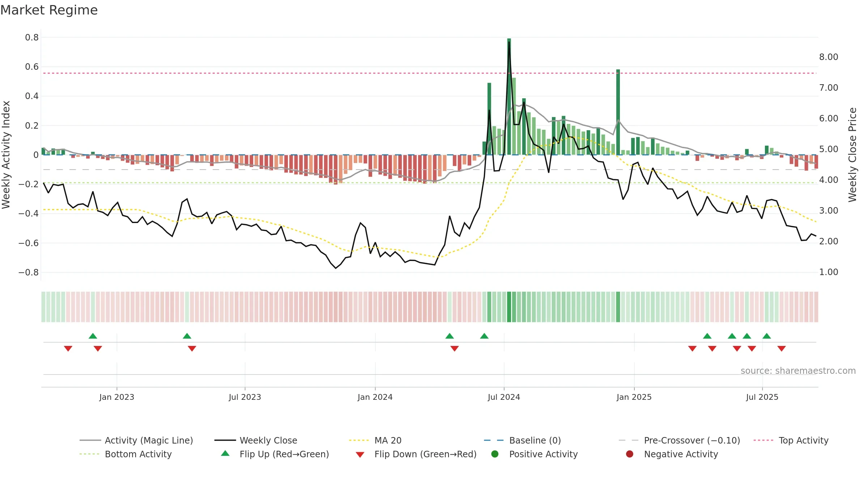
Task: Toggle the Pre-Crossover (−0.10) legend entry
Action: (679, 440)
